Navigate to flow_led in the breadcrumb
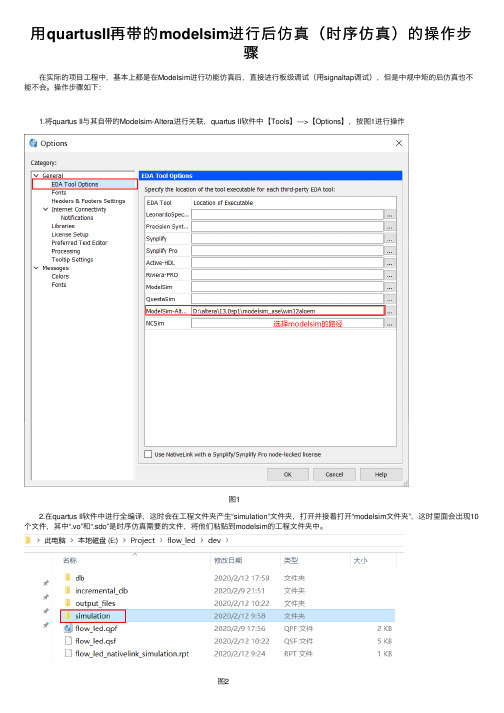This screenshot has width=504, height=713. pyautogui.click(x=181, y=540)
